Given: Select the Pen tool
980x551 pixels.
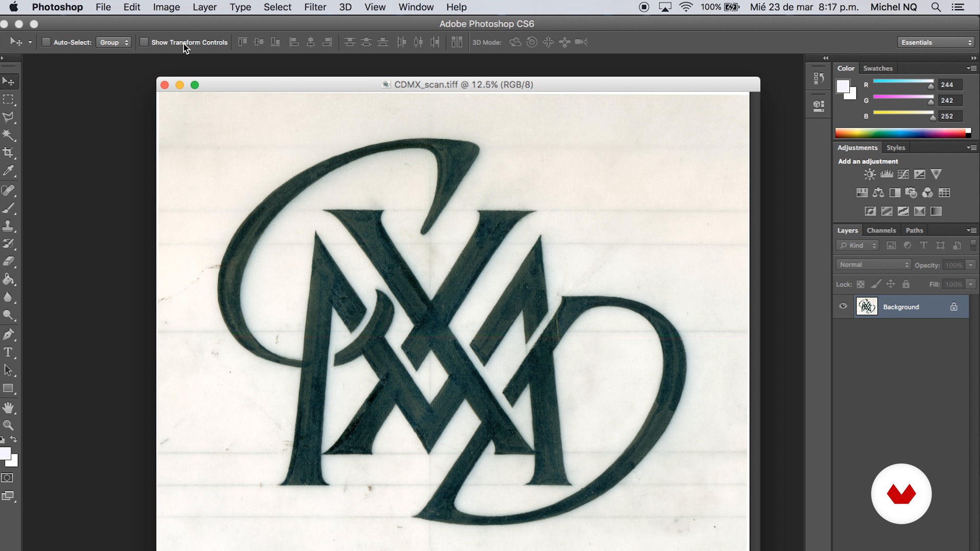Looking at the screenshot, I should 8,335.
